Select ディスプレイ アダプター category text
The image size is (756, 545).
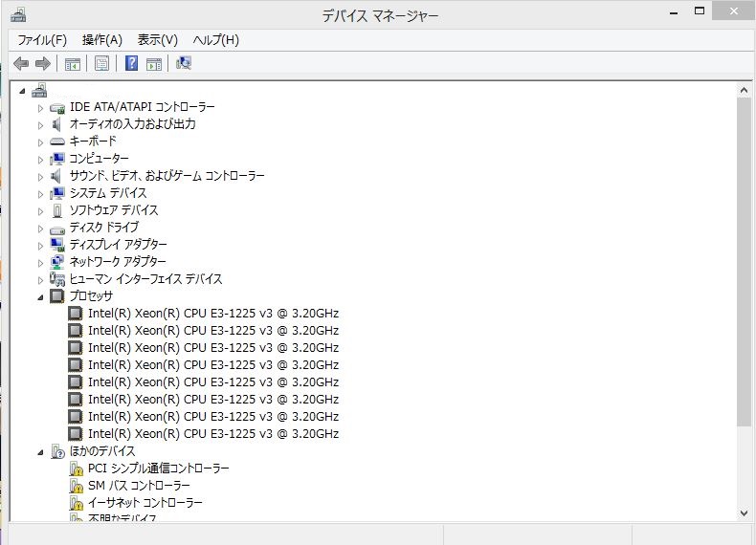tap(118, 245)
